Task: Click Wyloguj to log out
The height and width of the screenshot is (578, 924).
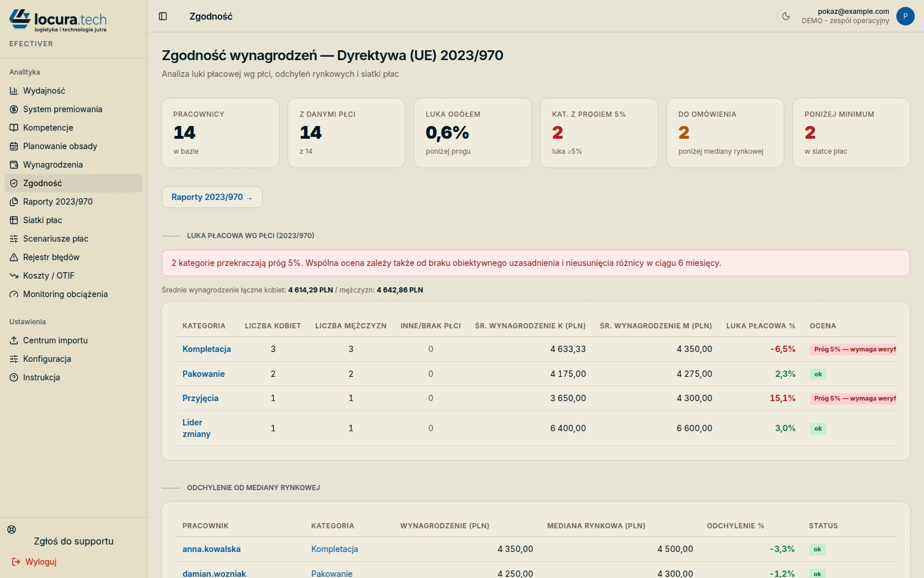Action: (35, 562)
